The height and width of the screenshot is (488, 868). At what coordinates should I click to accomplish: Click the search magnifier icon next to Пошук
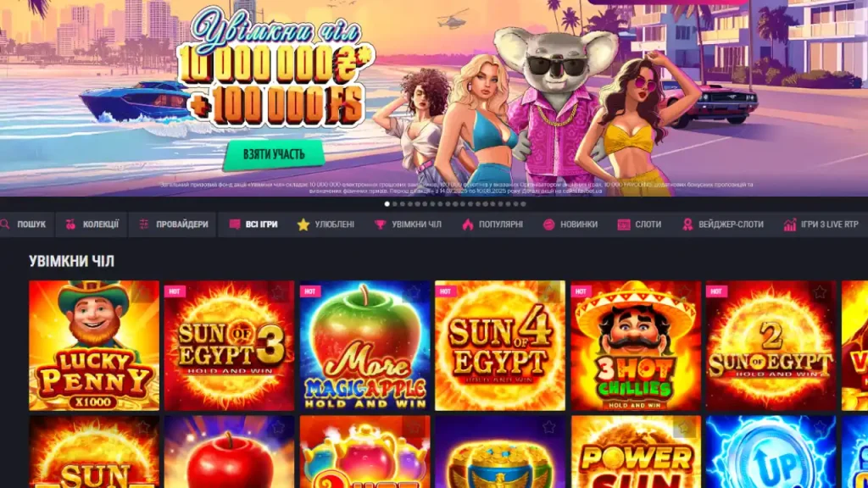pyautogui.click(x=5, y=224)
